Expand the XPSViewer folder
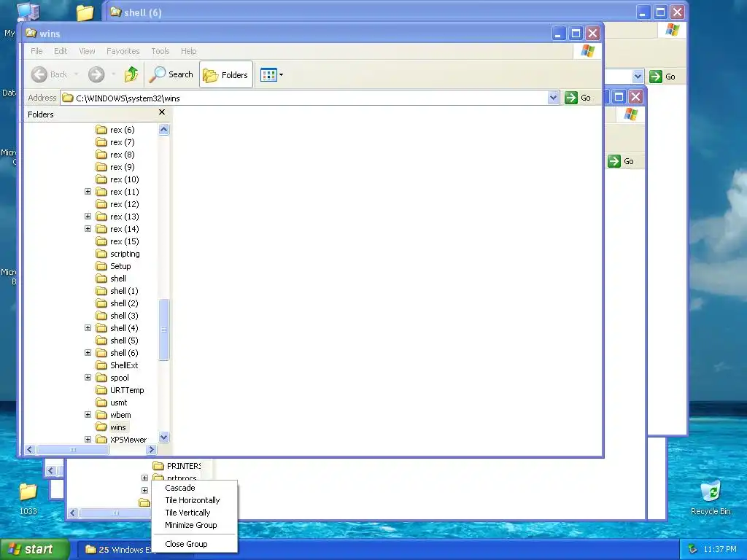 [x=88, y=439]
